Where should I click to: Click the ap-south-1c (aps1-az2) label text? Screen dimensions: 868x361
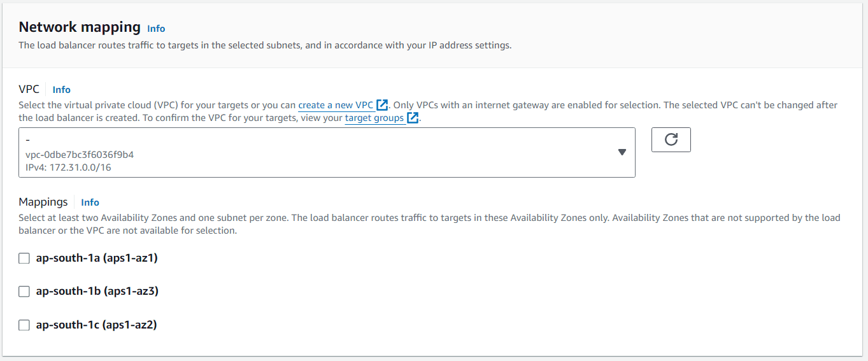click(x=96, y=325)
